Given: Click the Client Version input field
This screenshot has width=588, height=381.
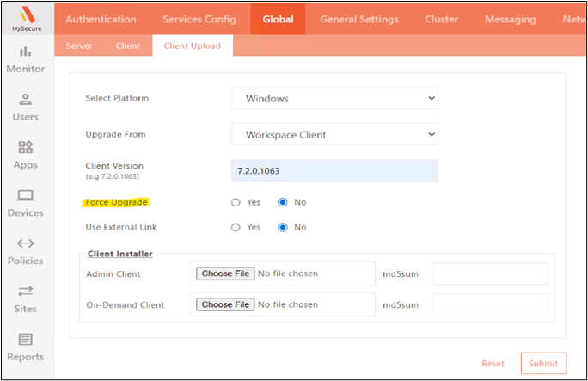Looking at the screenshot, I should pyautogui.click(x=334, y=170).
